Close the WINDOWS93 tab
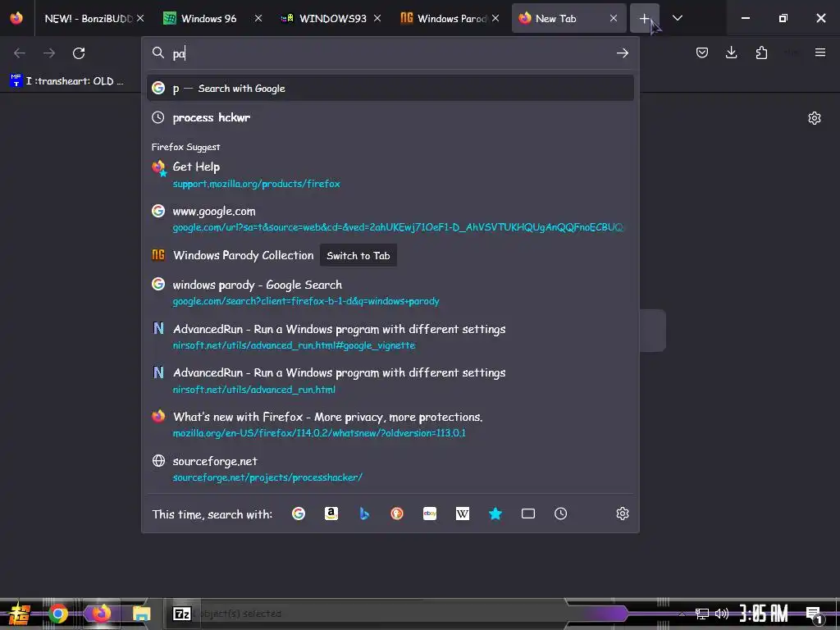This screenshot has height=630, width=840. 377,18
